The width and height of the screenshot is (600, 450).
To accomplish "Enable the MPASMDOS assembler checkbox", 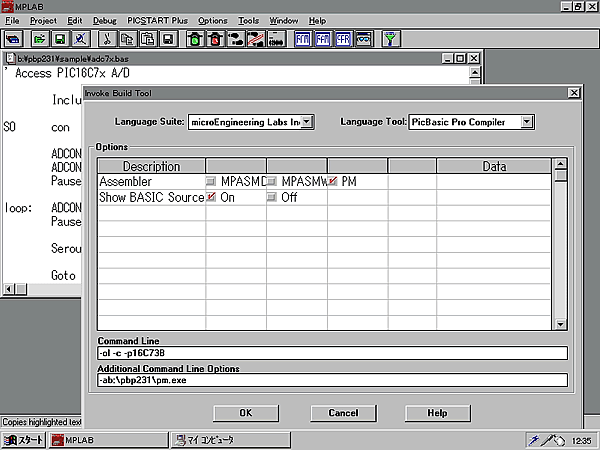I will pos(211,182).
